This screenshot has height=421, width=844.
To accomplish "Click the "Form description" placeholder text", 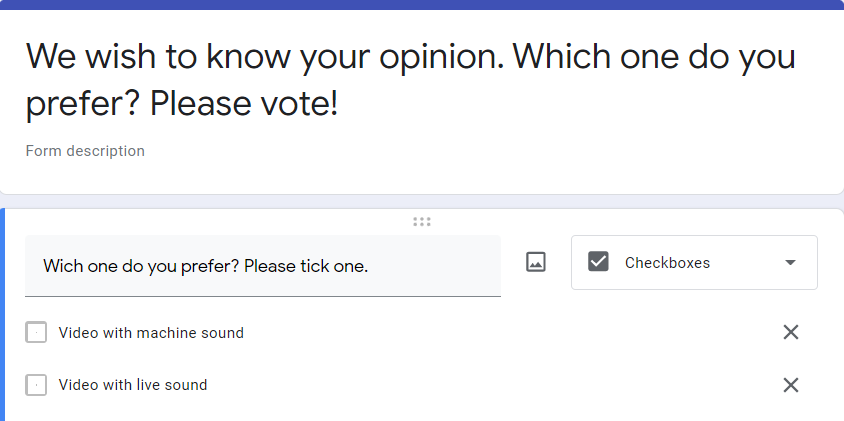I will click(x=85, y=151).
